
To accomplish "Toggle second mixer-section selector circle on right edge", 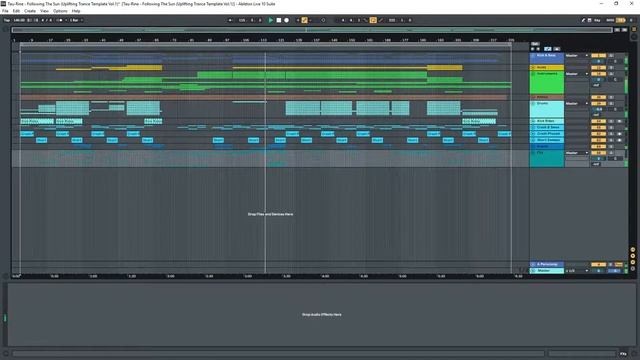I will pos(633,256).
